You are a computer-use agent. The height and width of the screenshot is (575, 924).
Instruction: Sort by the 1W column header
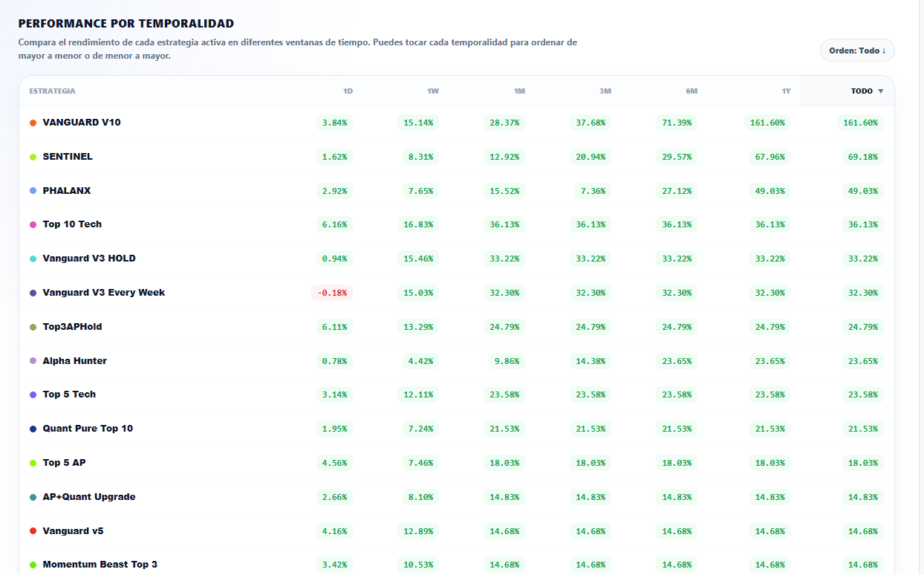pyautogui.click(x=433, y=91)
